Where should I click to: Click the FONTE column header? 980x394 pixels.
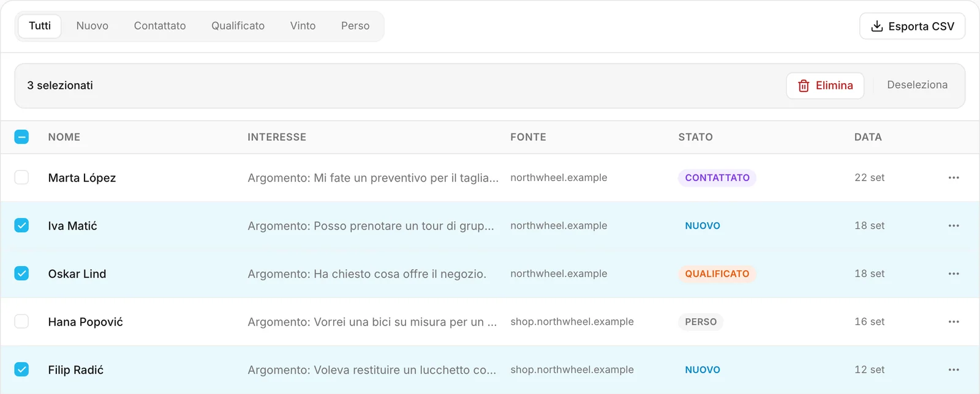[528, 137]
